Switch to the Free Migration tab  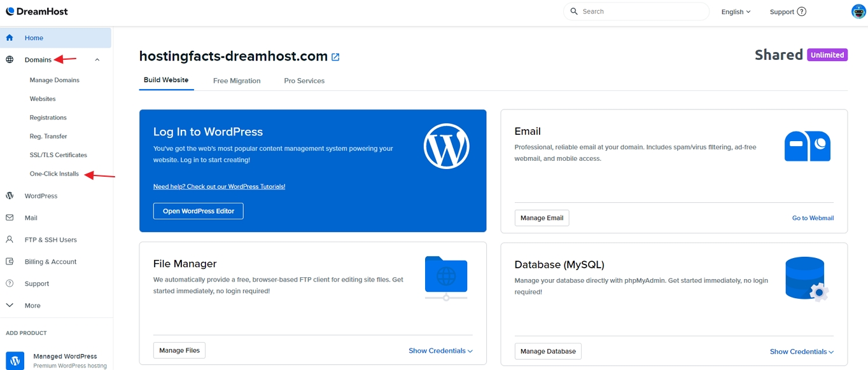(x=237, y=81)
